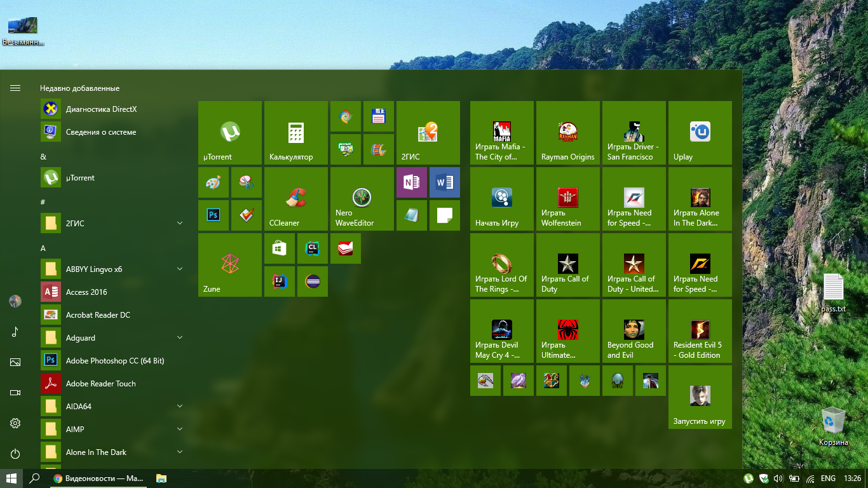
Task: Open the Zune tile
Action: pyautogui.click(x=230, y=265)
